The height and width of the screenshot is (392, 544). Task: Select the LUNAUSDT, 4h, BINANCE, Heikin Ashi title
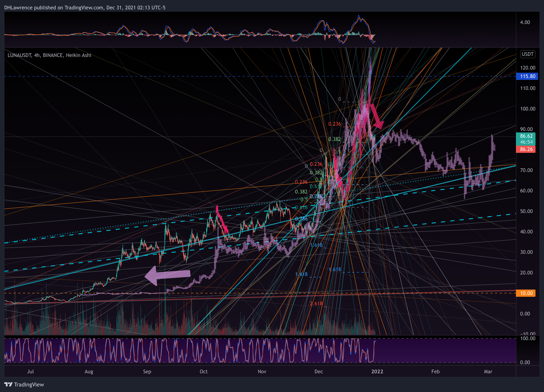click(50, 55)
